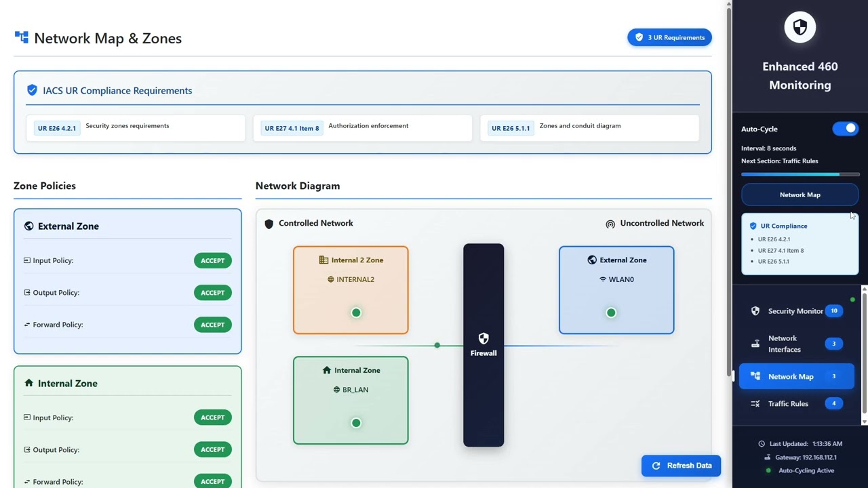
Task: Click the UR E26 4.2.1 requirement tag
Action: pos(57,128)
